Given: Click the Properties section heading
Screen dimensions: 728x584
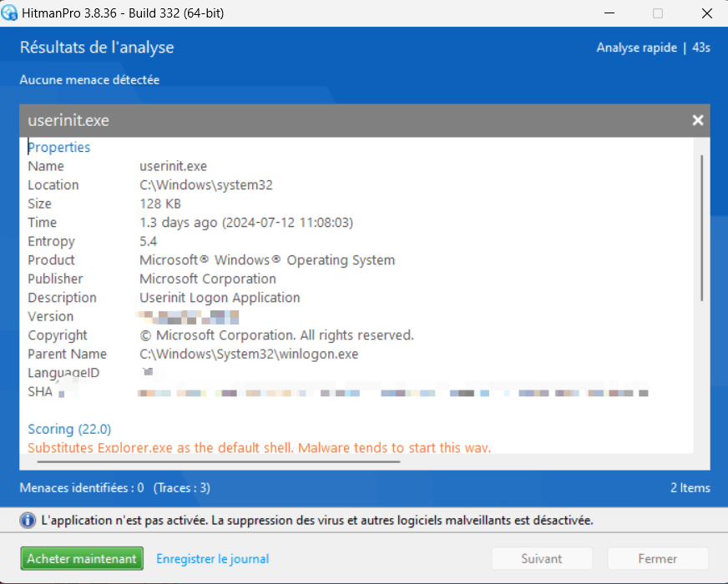Looking at the screenshot, I should (59, 147).
